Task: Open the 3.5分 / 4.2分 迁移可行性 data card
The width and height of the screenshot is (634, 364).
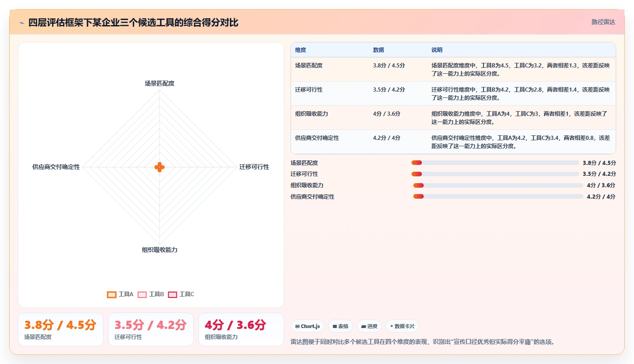Action: point(151,329)
